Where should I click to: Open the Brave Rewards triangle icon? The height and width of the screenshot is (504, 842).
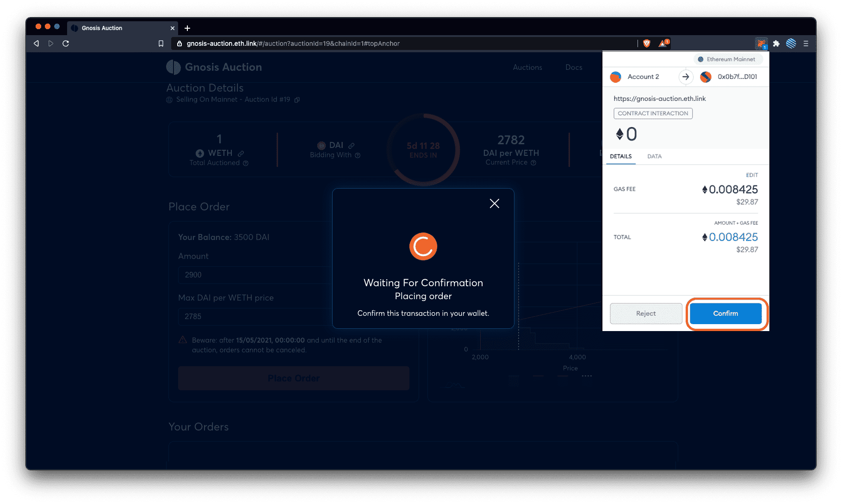[x=664, y=43]
